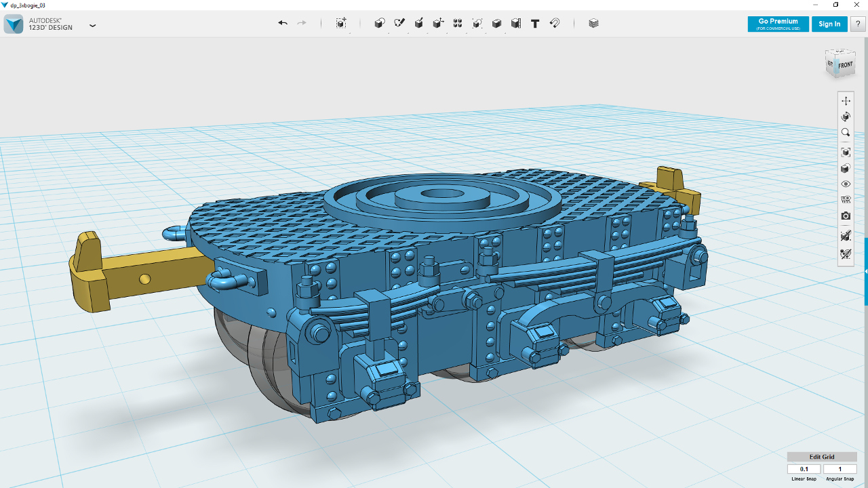
Task: Select the Orbit navigation tool
Action: tap(846, 117)
